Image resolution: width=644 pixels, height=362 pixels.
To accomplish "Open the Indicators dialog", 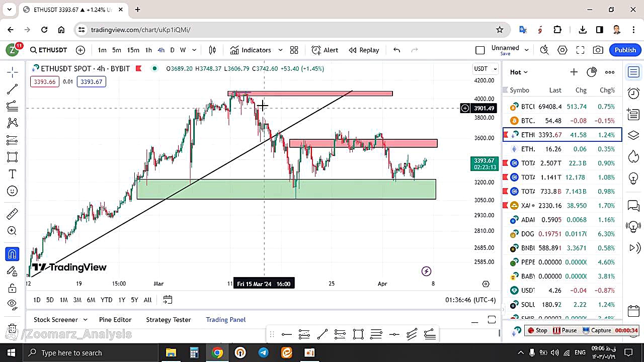I will click(x=251, y=50).
